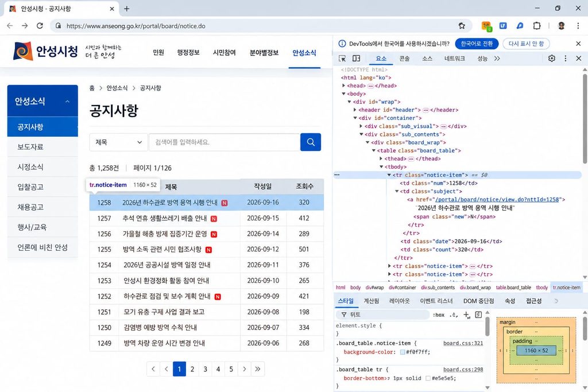588x392 pixels.
Task: Go to previous page pagination arrow
Action: (x=166, y=369)
